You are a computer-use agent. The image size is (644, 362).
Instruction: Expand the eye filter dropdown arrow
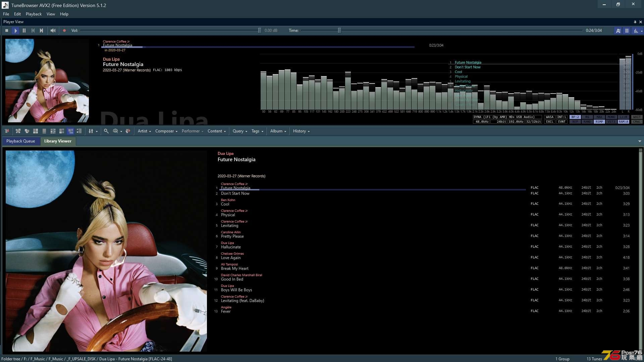coord(121,131)
